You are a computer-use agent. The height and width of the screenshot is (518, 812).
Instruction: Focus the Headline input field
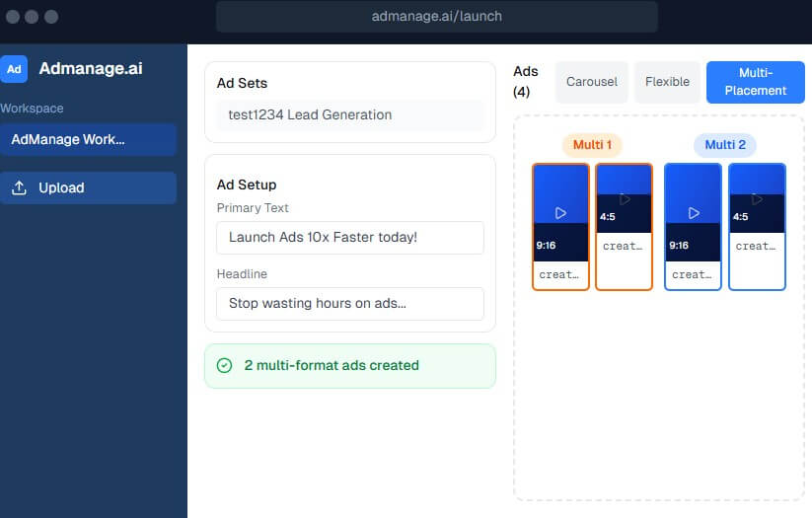[x=350, y=304]
